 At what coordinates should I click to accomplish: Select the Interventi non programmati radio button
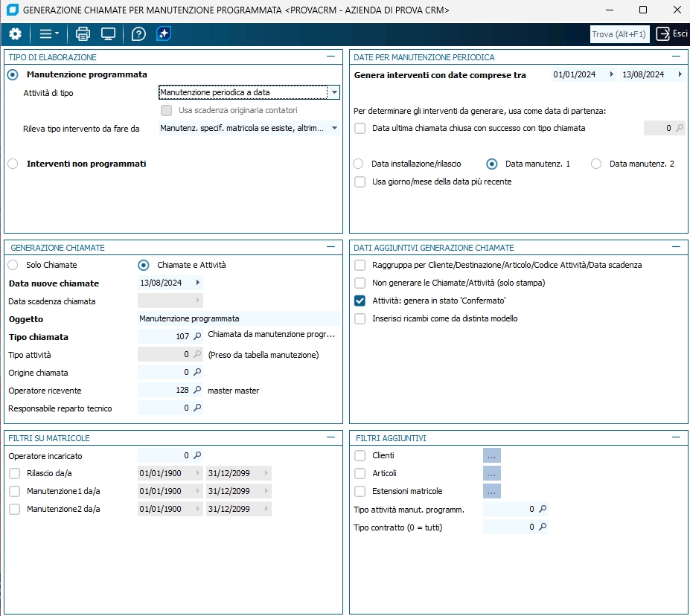13,164
